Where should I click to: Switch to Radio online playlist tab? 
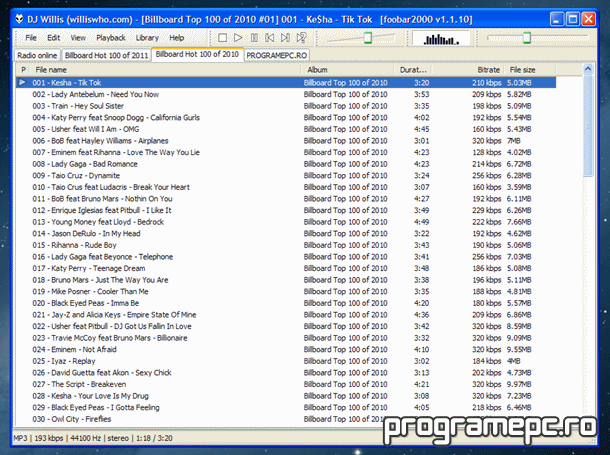(37, 55)
